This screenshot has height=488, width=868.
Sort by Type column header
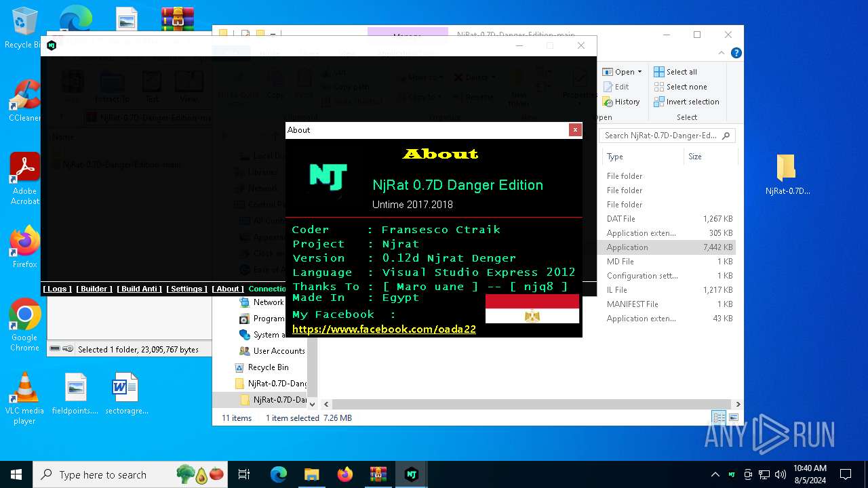coord(615,157)
